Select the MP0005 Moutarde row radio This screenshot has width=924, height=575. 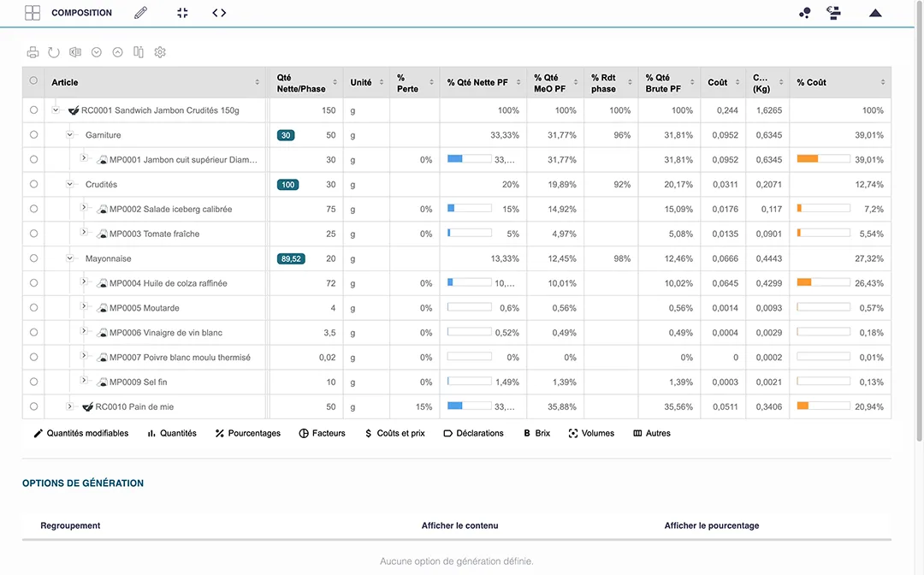click(x=33, y=307)
